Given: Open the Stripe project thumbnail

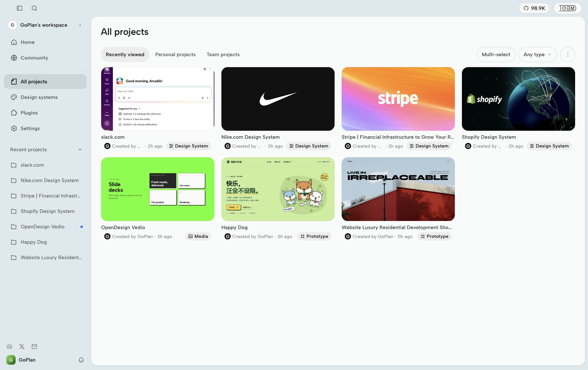Looking at the screenshot, I should click(x=398, y=99).
